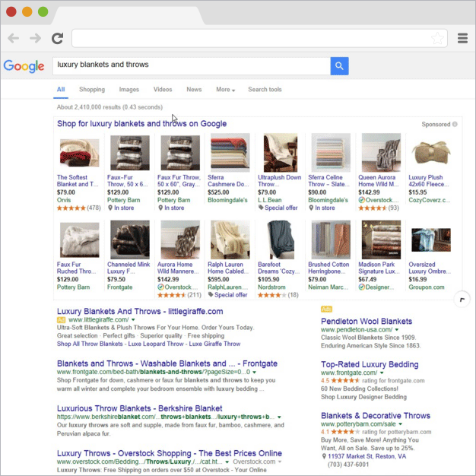Open Search tools
476x476 pixels.
(x=265, y=90)
